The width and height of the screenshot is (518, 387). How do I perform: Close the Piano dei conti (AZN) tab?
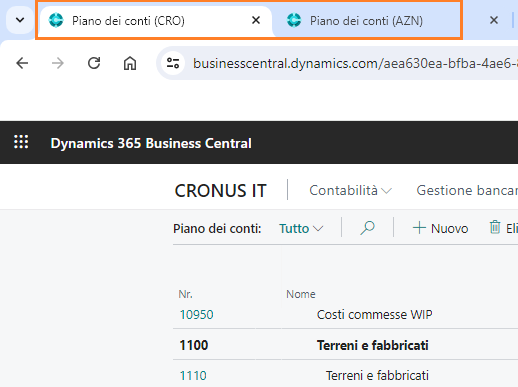click(x=494, y=20)
